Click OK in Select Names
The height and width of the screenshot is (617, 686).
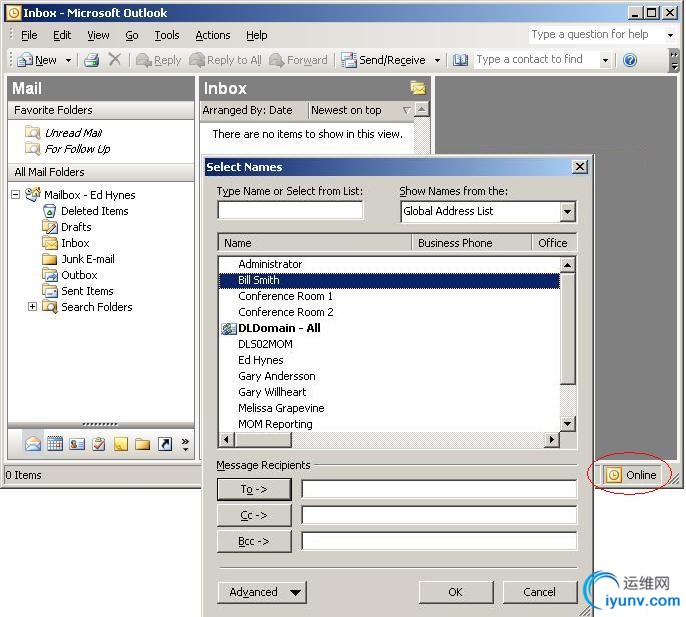pyautogui.click(x=455, y=592)
